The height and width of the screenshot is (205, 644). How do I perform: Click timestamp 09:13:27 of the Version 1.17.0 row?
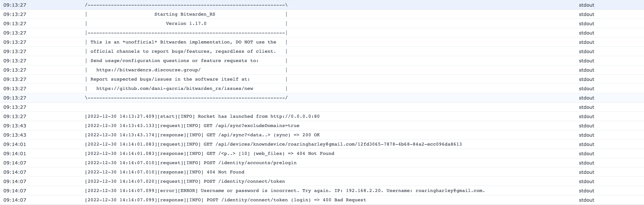15,23
